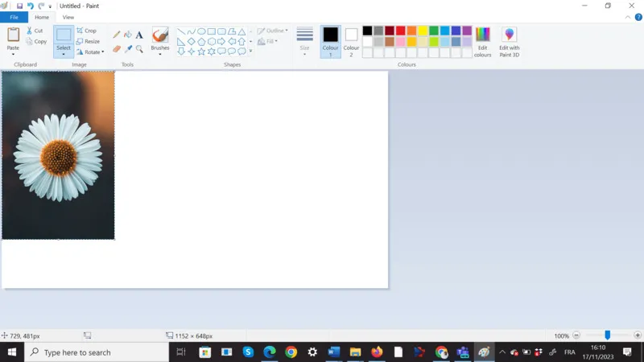Undo the last action via title bar
The height and width of the screenshot is (362, 644).
[x=30, y=6]
